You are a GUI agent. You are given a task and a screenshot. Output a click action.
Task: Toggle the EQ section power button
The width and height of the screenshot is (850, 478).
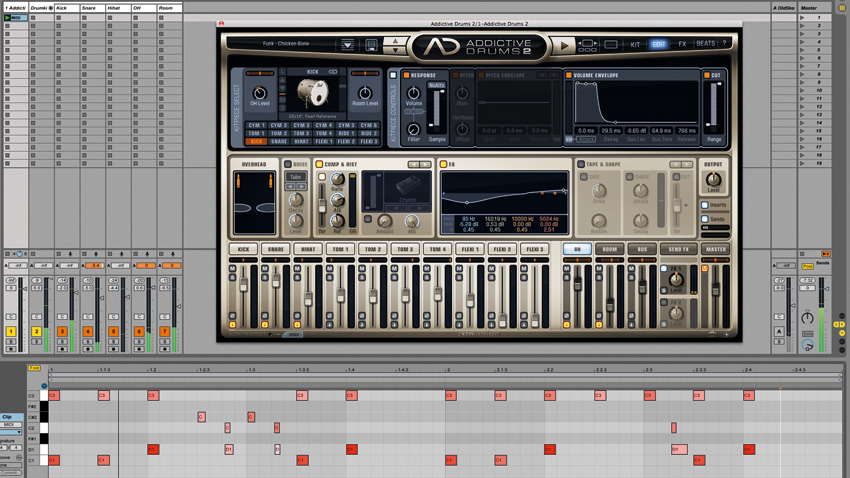pyautogui.click(x=443, y=164)
